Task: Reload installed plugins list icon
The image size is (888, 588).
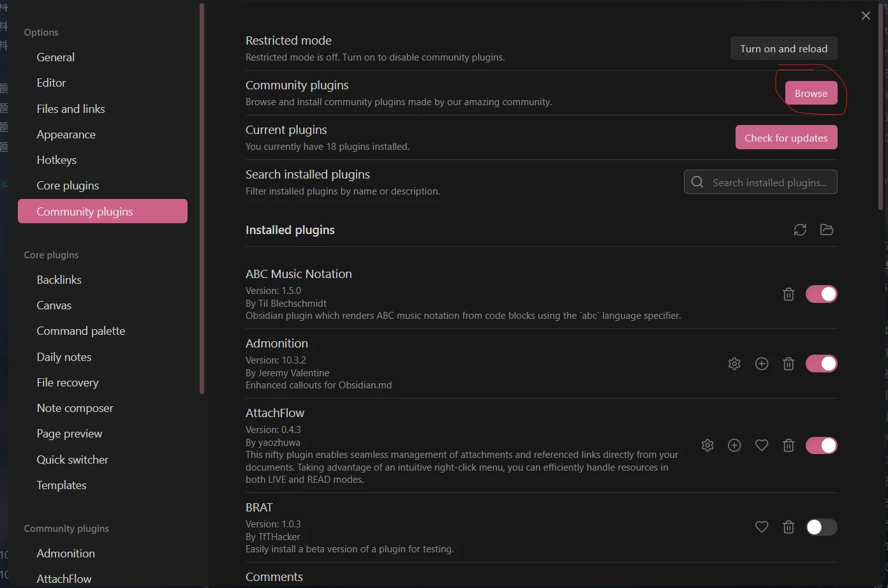Action: point(800,230)
